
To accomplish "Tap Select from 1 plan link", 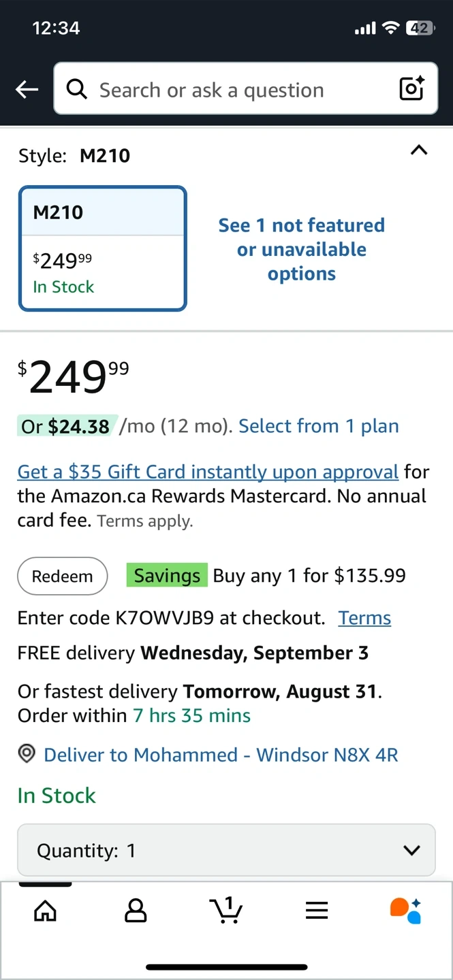I will [319, 426].
